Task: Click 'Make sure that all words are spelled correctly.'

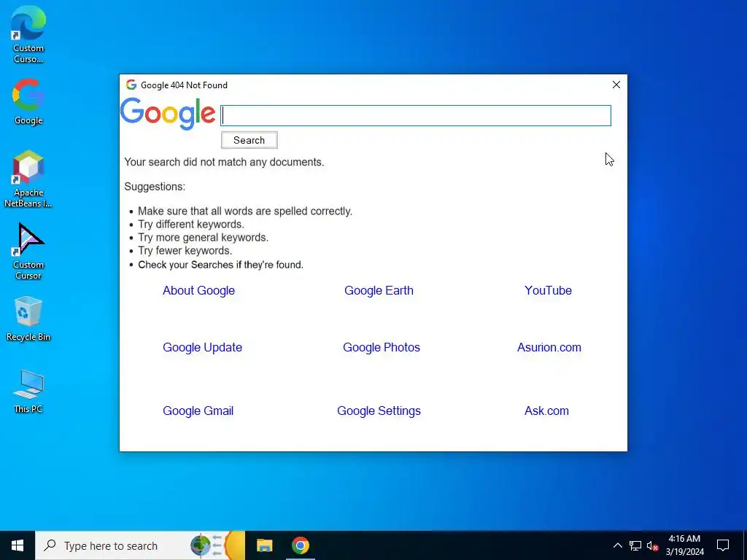Action: (x=245, y=211)
